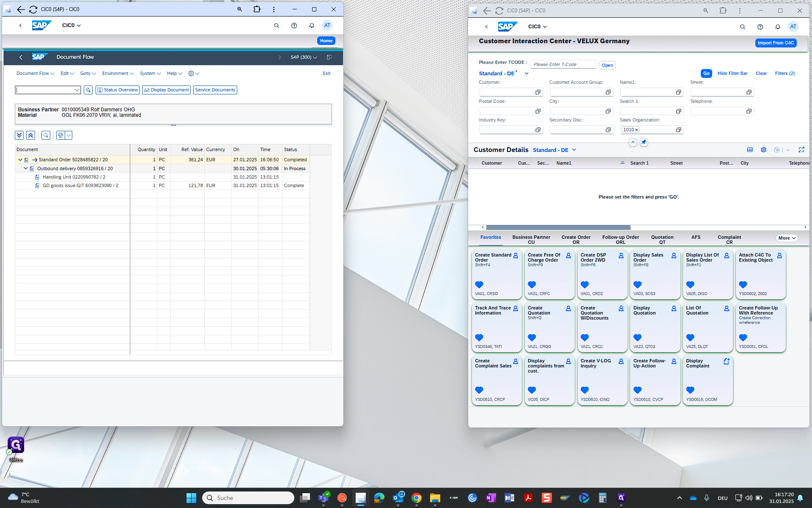Viewport: 812px width, 508px height.
Task: Open value help for Postal Code field
Action: point(538,111)
